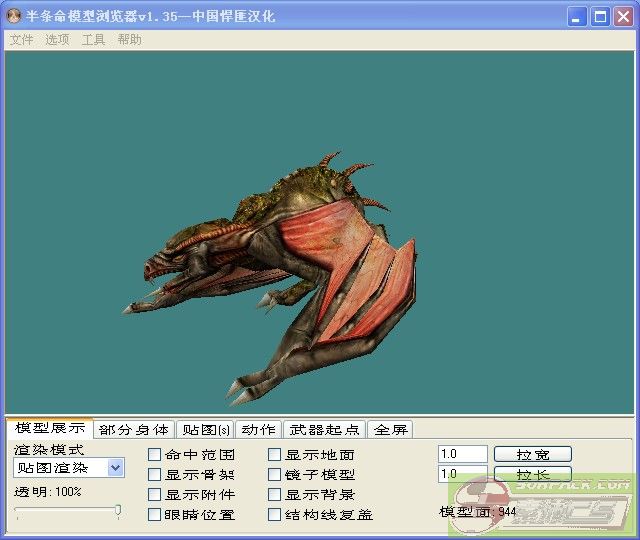
Task: Open the 武器起点 tab
Action: tap(324, 430)
